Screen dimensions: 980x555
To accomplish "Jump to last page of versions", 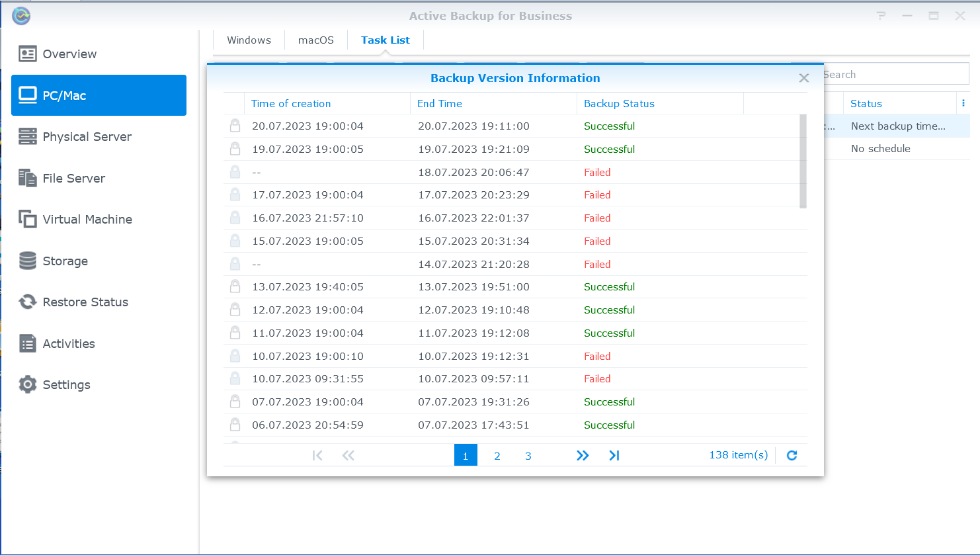I will [614, 455].
